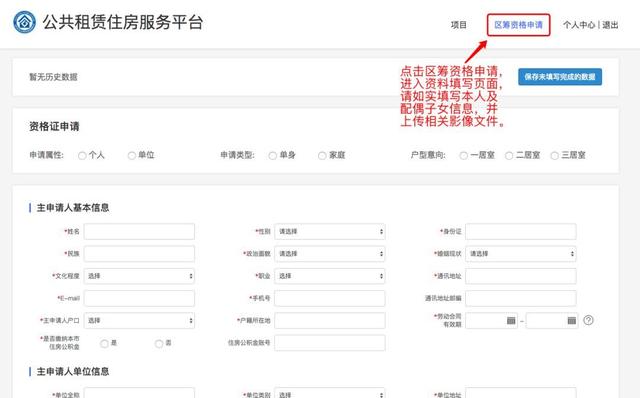Open the 性别 dropdown
The width and height of the screenshot is (640, 398).
point(330,231)
